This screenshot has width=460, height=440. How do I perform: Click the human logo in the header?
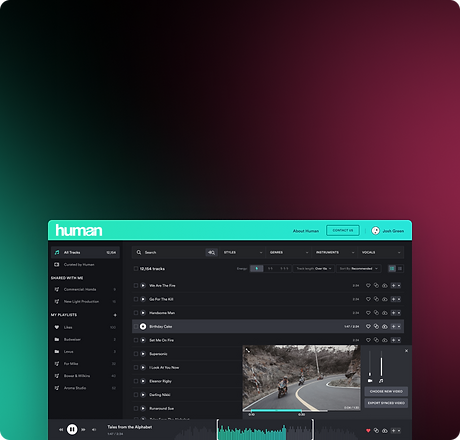(79, 230)
